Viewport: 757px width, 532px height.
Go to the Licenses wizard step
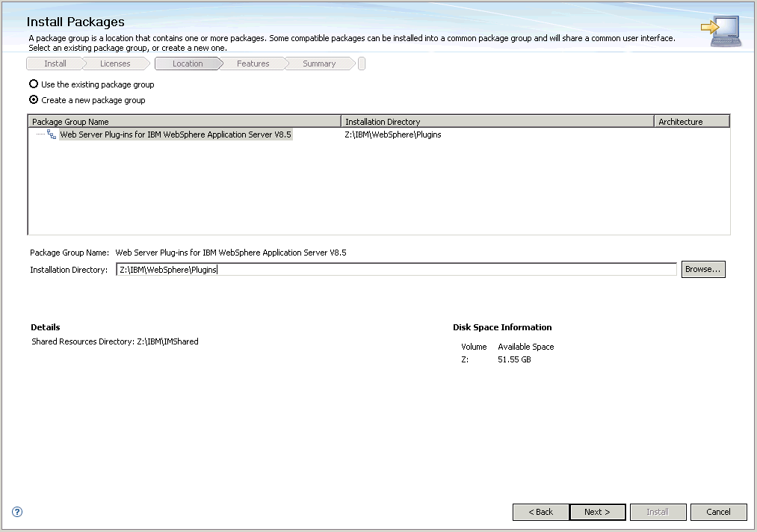(x=115, y=64)
